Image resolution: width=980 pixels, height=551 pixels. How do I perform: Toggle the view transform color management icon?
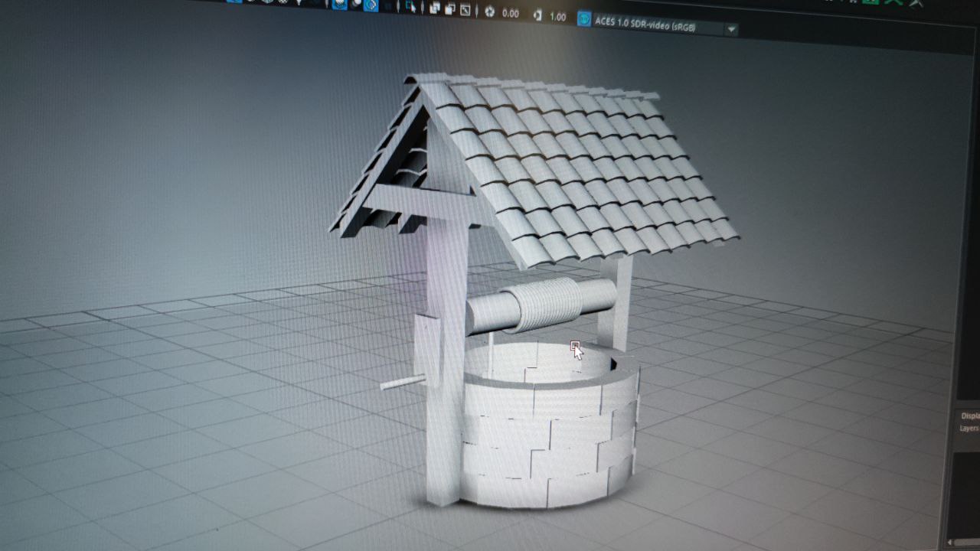pyautogui.click(x=583, y=18)
